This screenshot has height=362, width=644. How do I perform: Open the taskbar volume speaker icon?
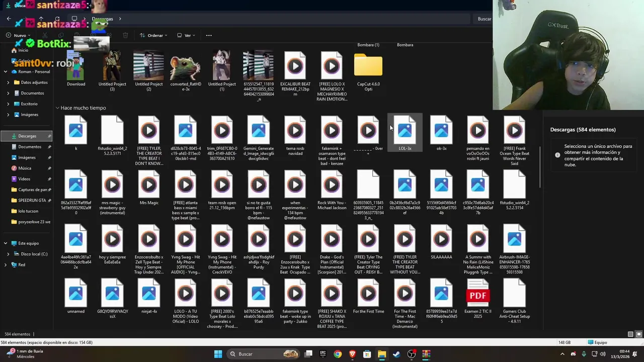click(x=603, y=354)
